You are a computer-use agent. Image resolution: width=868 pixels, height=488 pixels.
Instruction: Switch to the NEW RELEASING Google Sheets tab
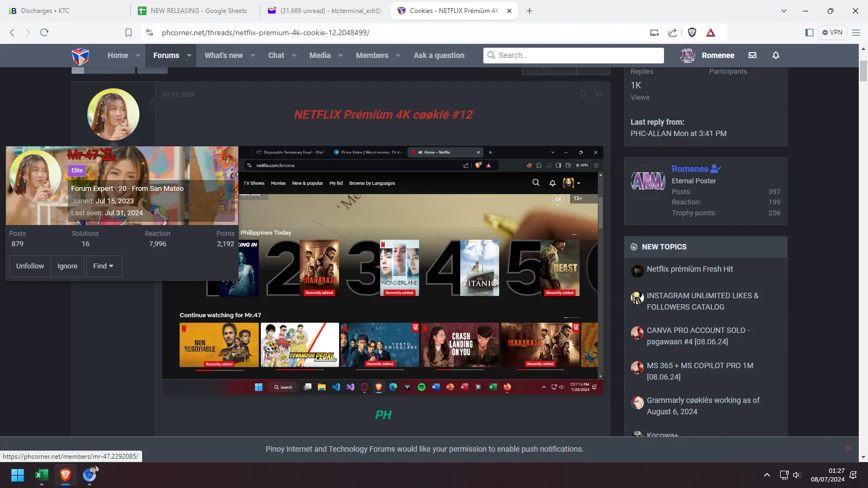pos(195,11)
